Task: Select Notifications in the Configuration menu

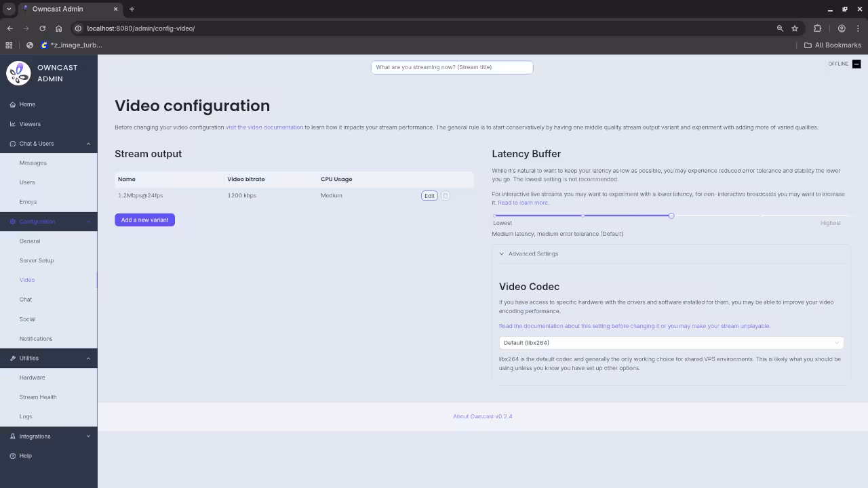Action: pyautogui.click(x=35, y=338)
